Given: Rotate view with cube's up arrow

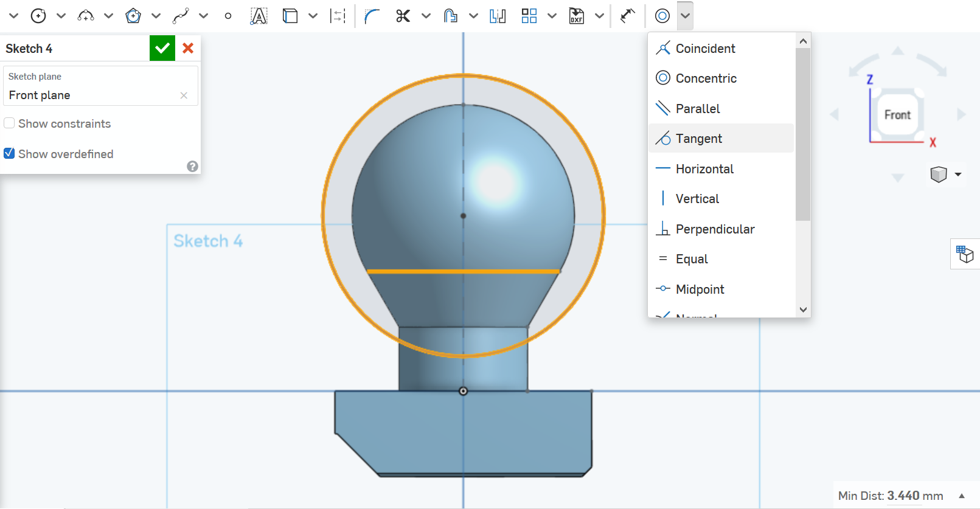Looking at the screenshot, I should [x=898, y=50].
